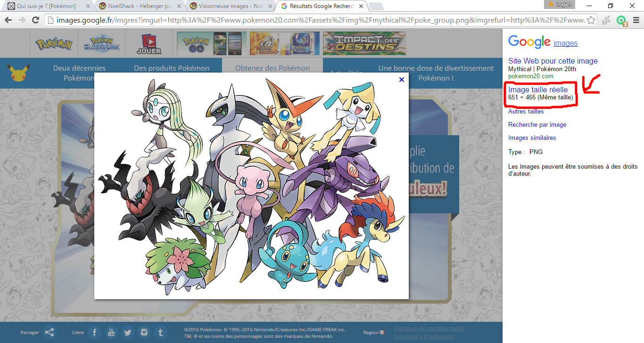Open the 'Autres tailles' link
The image size is (644, 343).
tap(526, 112)
